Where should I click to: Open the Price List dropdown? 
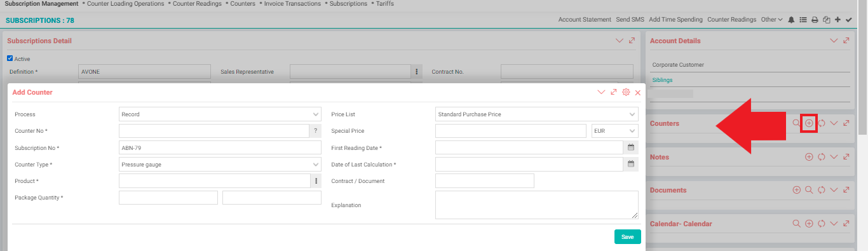tap(536, 114)
